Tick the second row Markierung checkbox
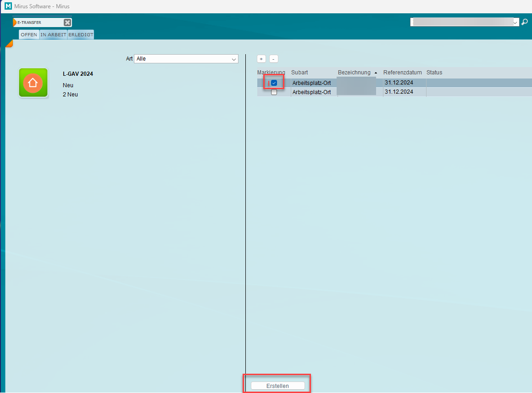The height and width of the screenshot is (393, 532). [274, 92]
